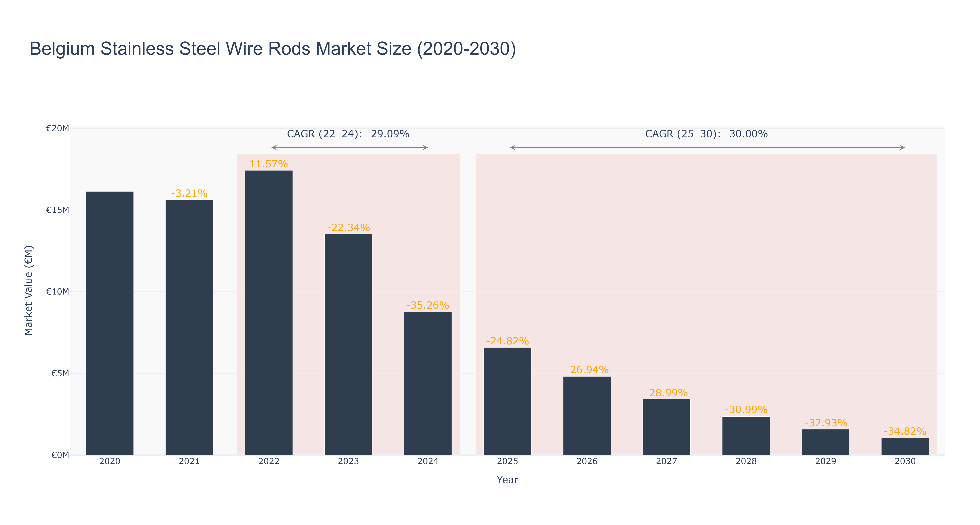The width and height of the screenshot is (980, 525).
Task: Click the '€15M' y-axis tick label
Action: (x=57, y=210)
